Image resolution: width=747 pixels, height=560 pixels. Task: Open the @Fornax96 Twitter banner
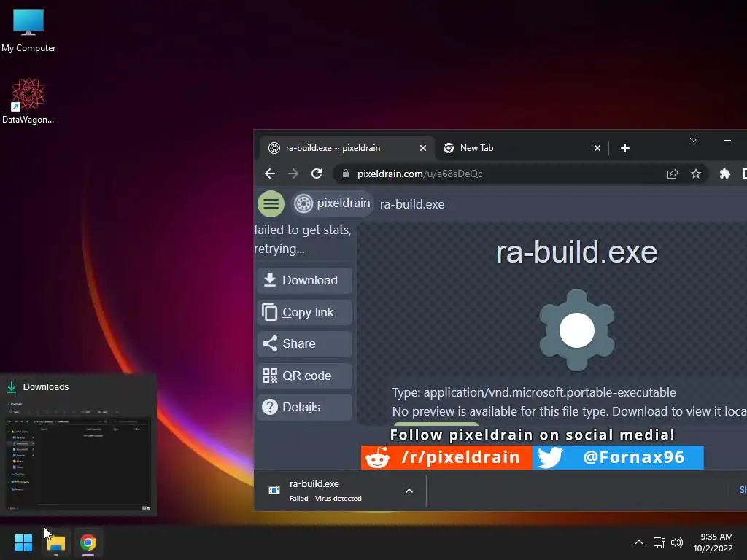tap(618, 458)
